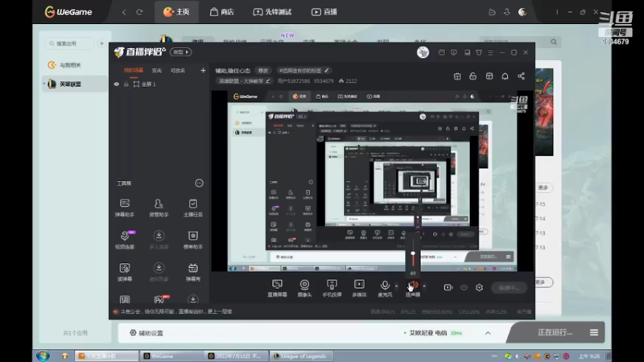This screenshot has width=644, height=362.
Task: Add 手机投屏 phone screen-cast source
Action: (332, 288)
